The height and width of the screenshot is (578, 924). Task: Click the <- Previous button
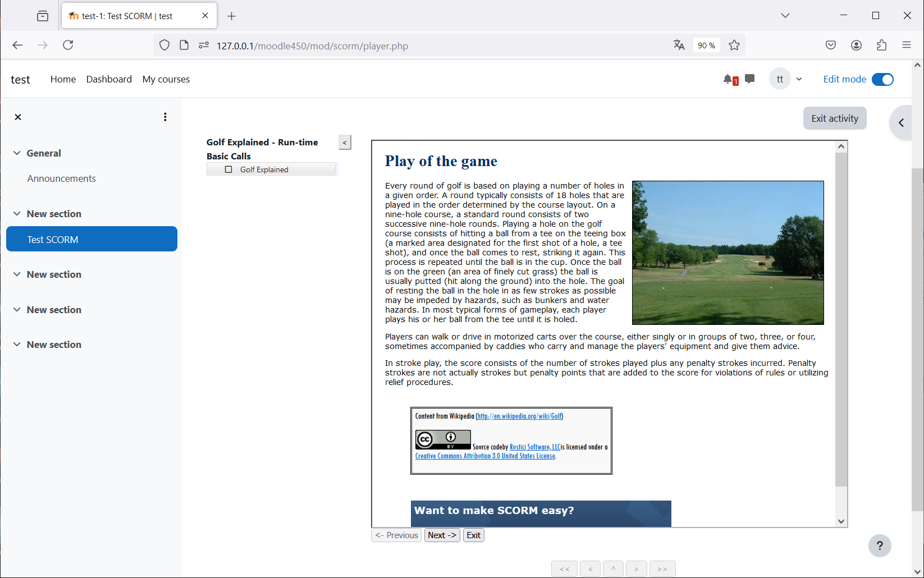[396, 535]
